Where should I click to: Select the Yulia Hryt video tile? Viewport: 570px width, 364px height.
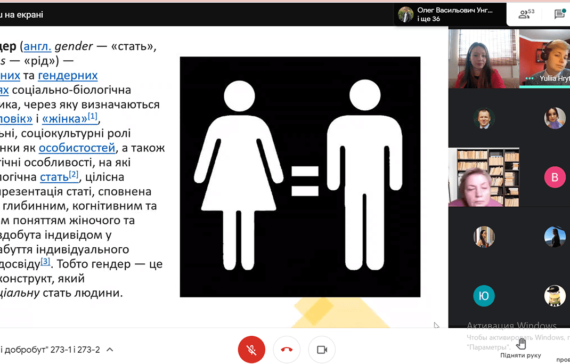pos(544,58)
